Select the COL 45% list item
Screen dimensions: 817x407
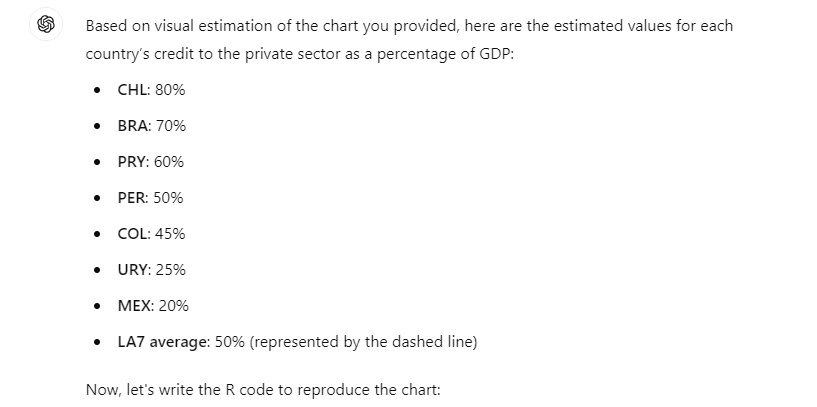pos(152,234)
